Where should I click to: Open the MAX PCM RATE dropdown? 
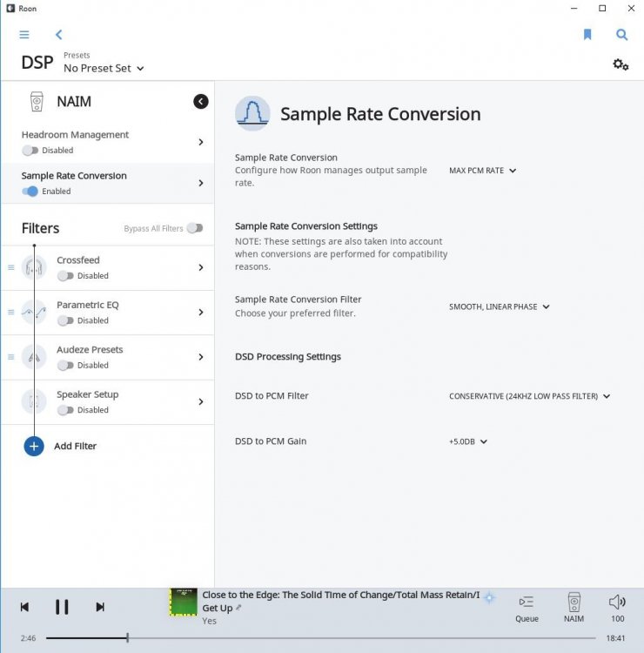(x=482, y=171)
